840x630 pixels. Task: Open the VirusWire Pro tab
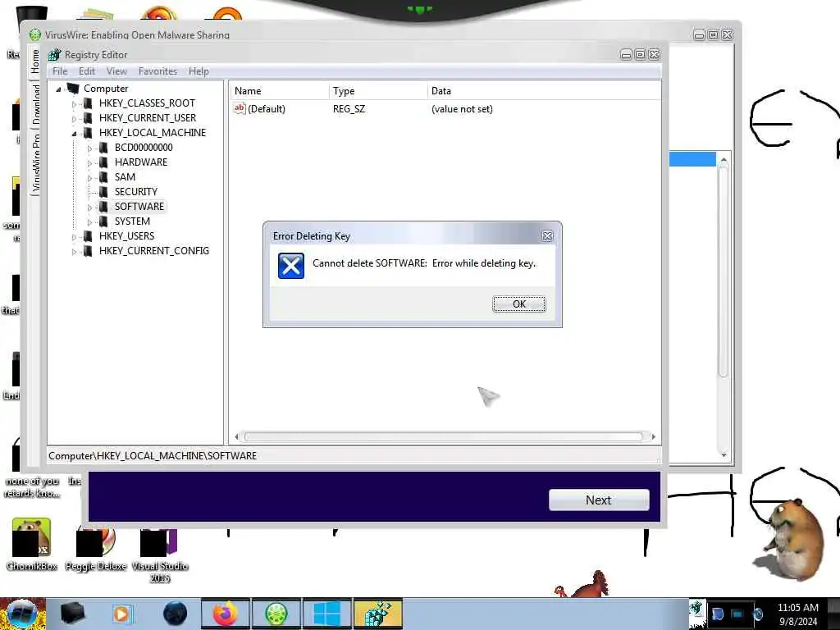[35, 162]
